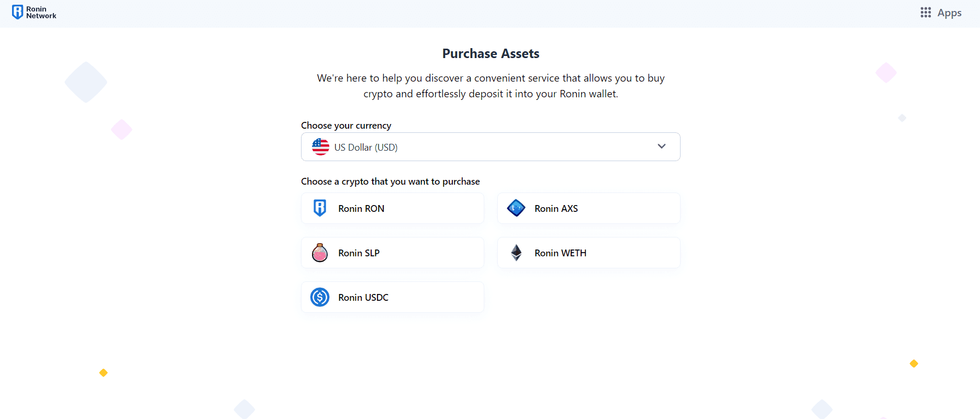Click the currency dropdown chevron arrow
The width and height of the screenshot is (980, 419).
pos(661,147)
